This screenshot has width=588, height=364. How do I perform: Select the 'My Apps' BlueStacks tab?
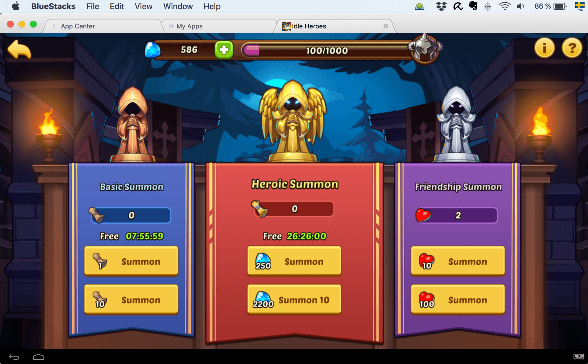(189, 26)
